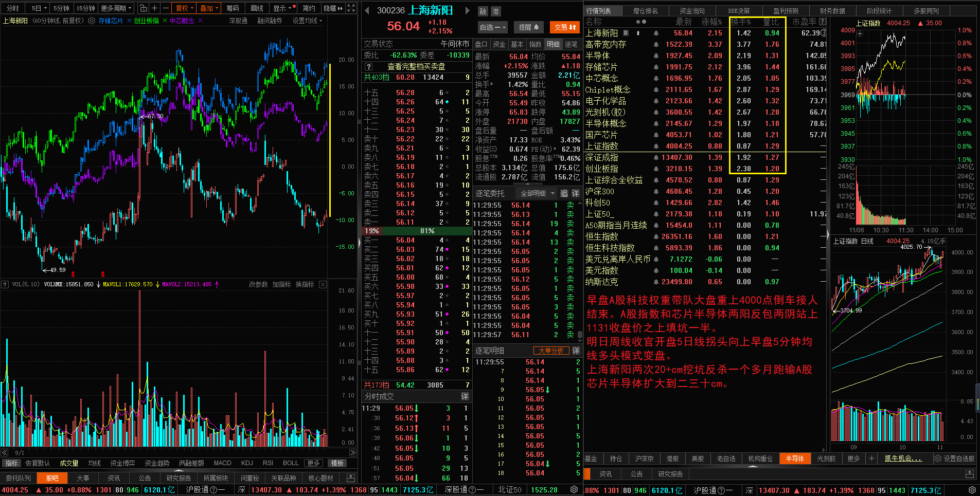Click the K-line chart horizontal scrollbar track

[x=179, y=452]
